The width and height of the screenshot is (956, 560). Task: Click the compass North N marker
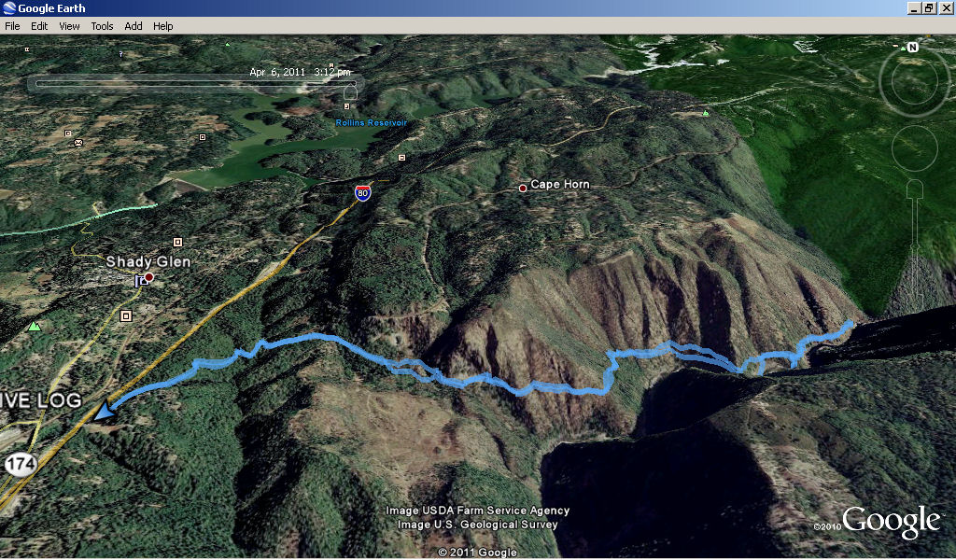(x=912, y=47)
